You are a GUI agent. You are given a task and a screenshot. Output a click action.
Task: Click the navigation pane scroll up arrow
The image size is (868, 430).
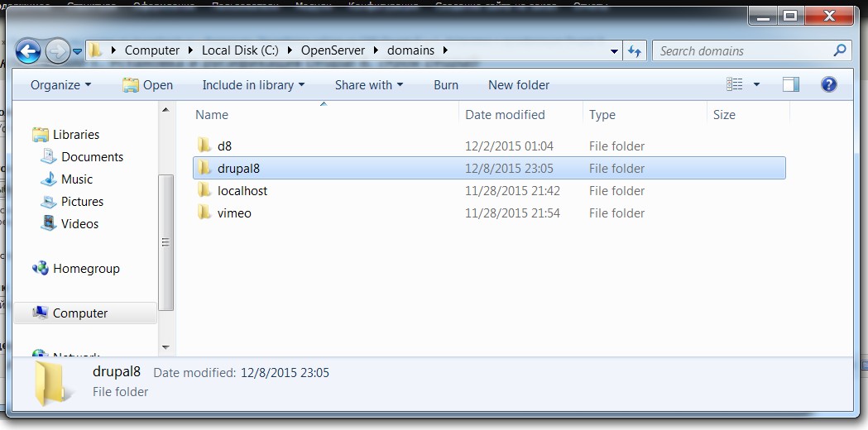(x=165, y=110)
